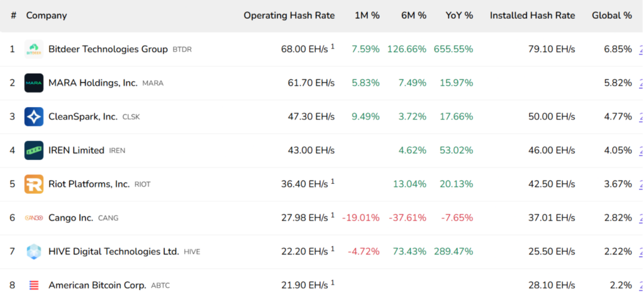Click the Bitdeer Technologies Group logo icon

tap(34, 49)
